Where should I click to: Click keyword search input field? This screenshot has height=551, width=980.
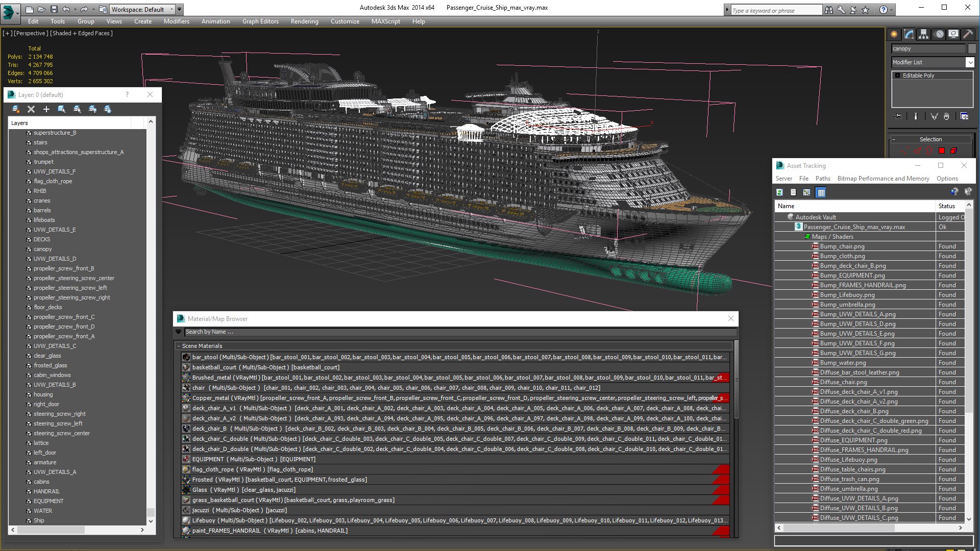(x=776, y=10)
